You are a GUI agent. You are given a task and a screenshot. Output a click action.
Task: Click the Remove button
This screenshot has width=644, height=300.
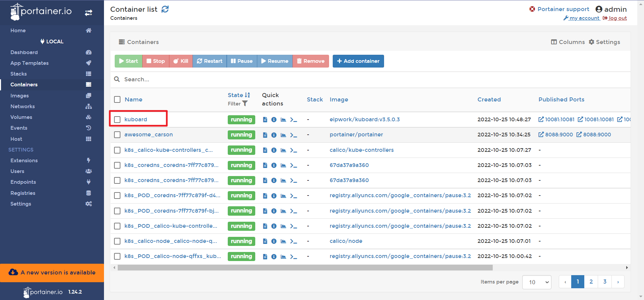point(311,61)
